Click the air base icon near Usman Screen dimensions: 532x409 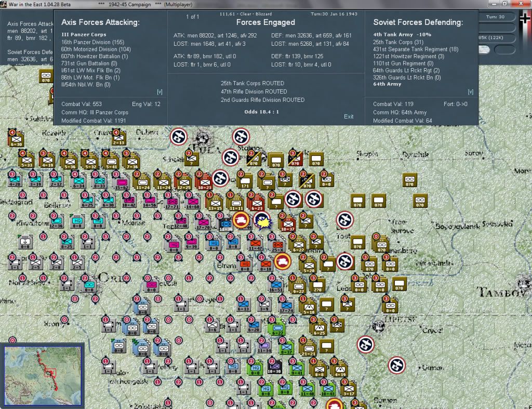pyautogui.click(x=396, y=365)
